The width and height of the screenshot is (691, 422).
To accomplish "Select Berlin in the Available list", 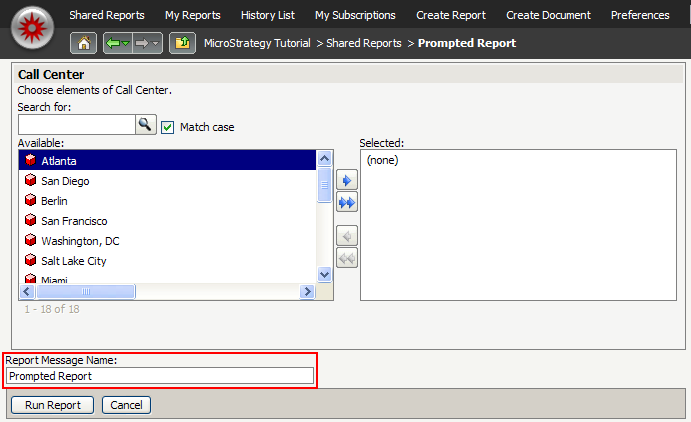I will 167,201.
